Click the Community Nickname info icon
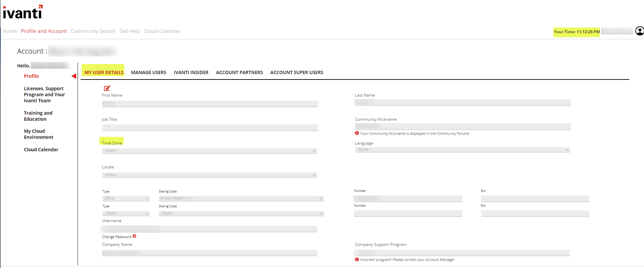644x268 pixels. tap(357, 133)
